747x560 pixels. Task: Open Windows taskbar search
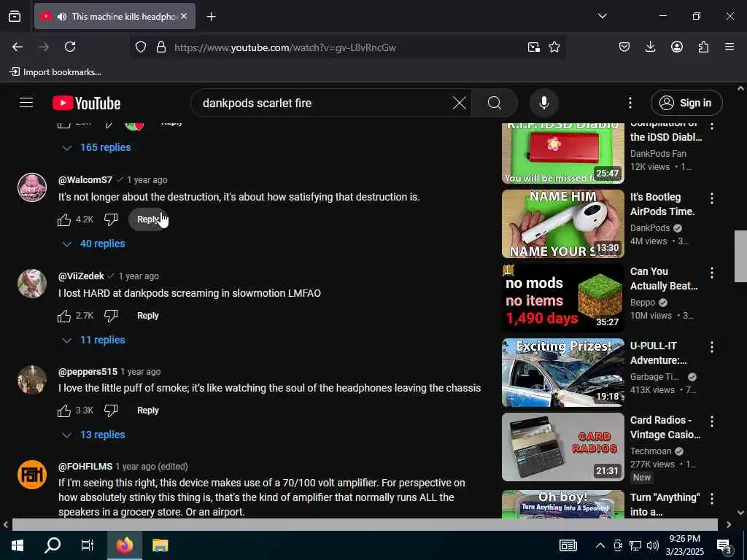[x=53, y=545]
